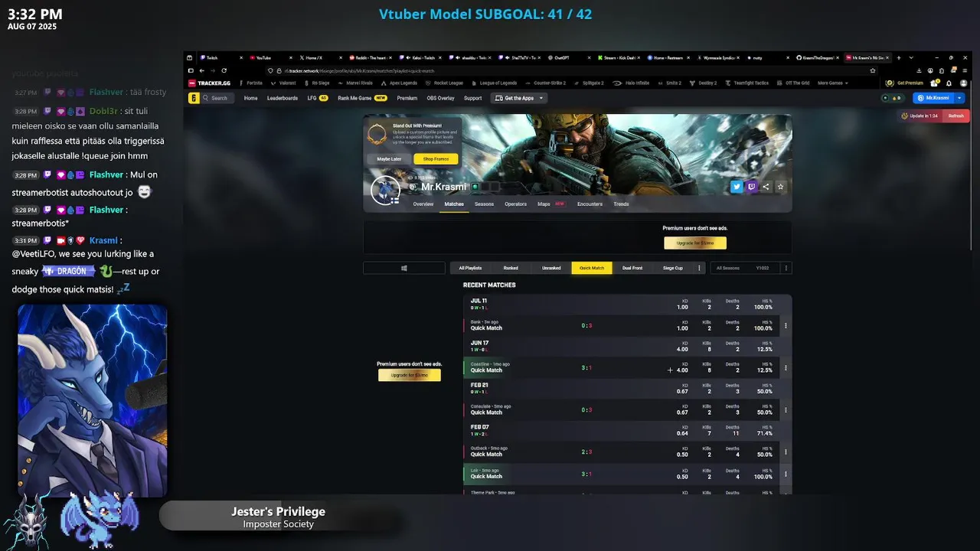Screen dimensions: 980x551
Task: Open the Encounters profile tab
Action: 590,204
